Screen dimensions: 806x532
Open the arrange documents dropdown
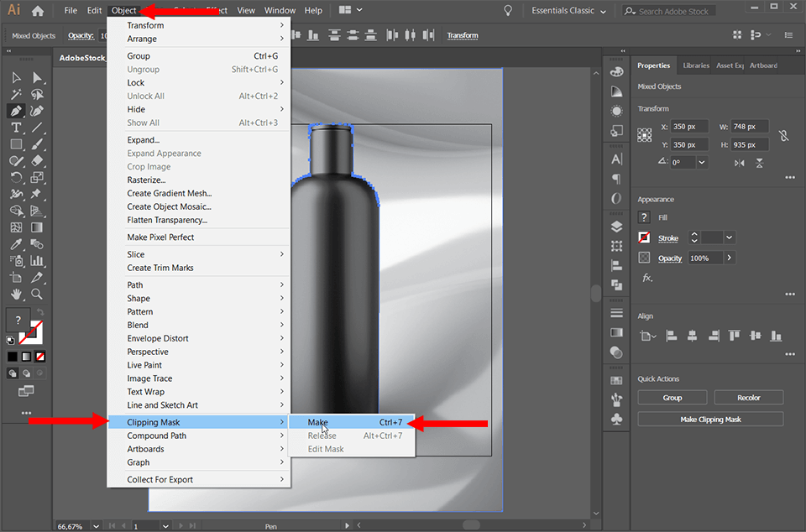tap(351, 10)
